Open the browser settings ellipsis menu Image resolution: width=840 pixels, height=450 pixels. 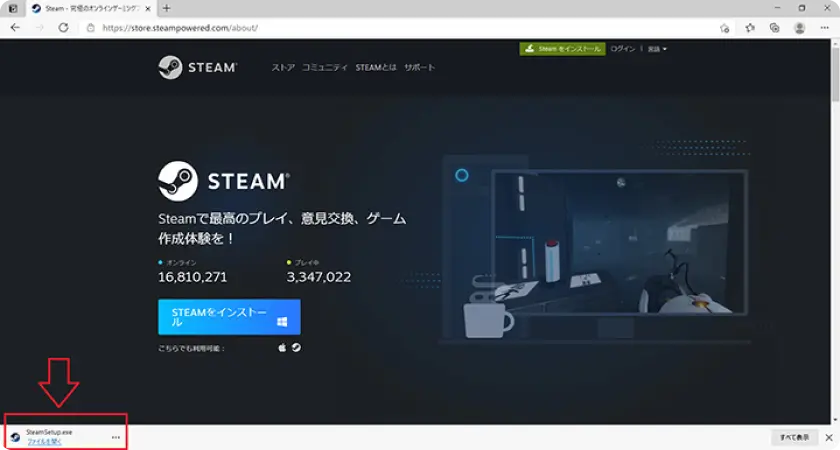824,28
